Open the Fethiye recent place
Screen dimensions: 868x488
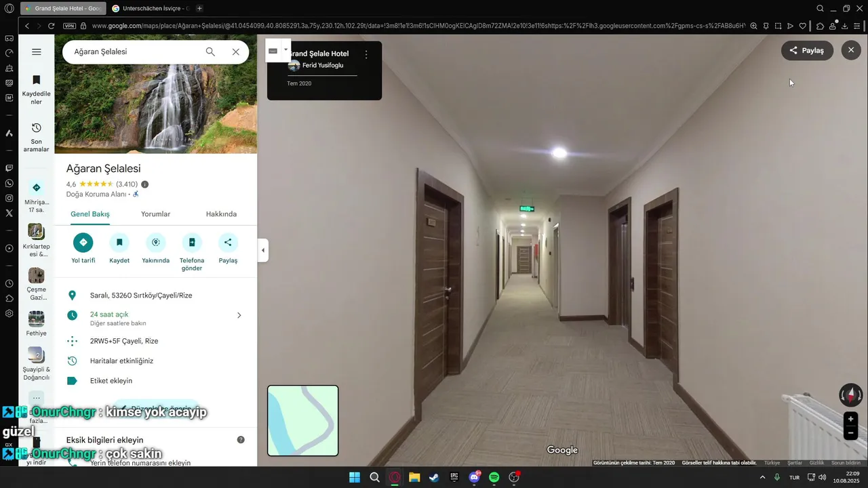[37, 323]
